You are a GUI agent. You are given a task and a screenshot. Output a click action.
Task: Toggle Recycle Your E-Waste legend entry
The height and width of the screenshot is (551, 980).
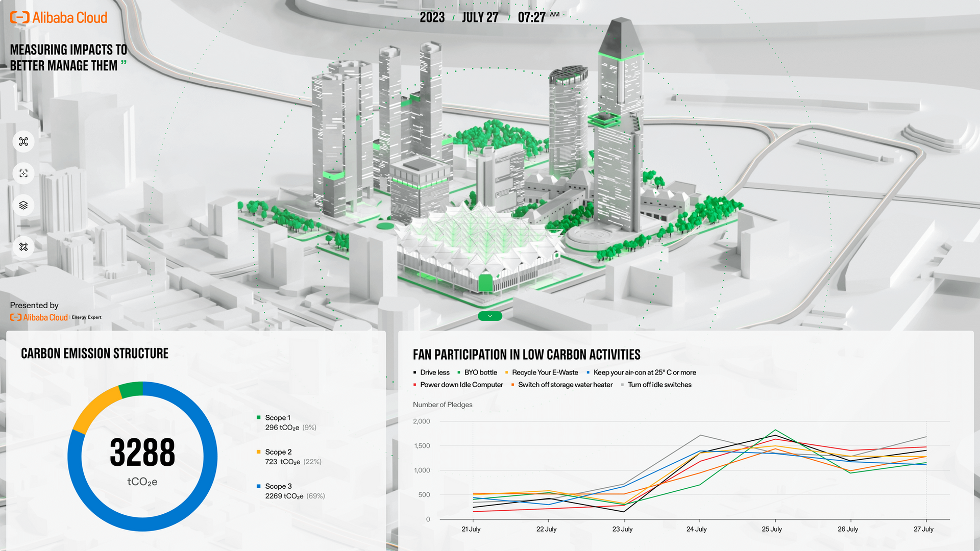(x=545, y=372)
